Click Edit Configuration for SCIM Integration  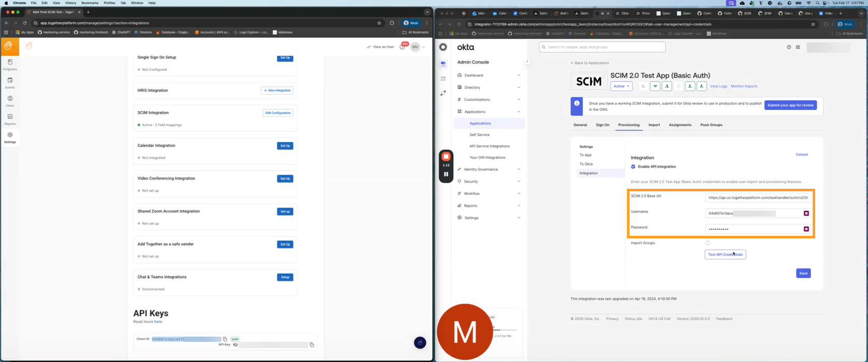[278, 113]
